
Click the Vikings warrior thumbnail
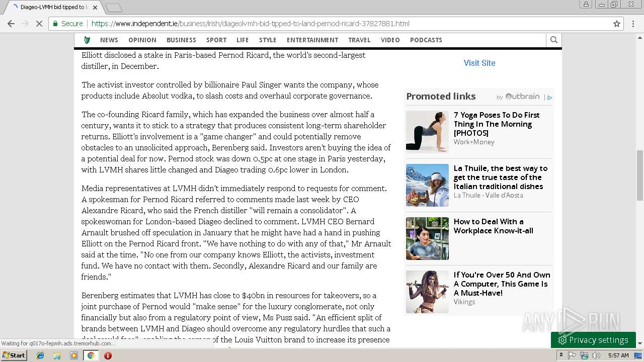(x=427, y=292)
